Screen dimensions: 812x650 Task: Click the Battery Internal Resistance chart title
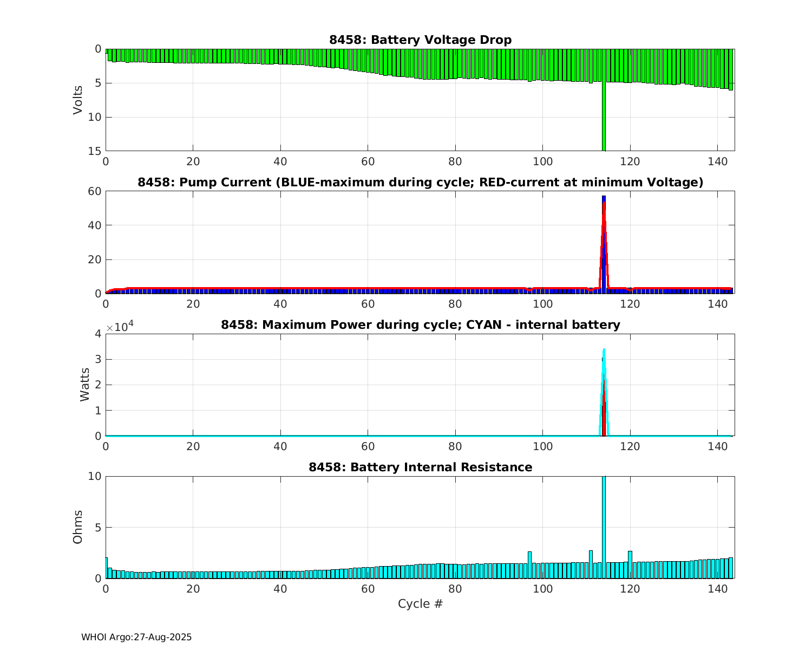420,467
